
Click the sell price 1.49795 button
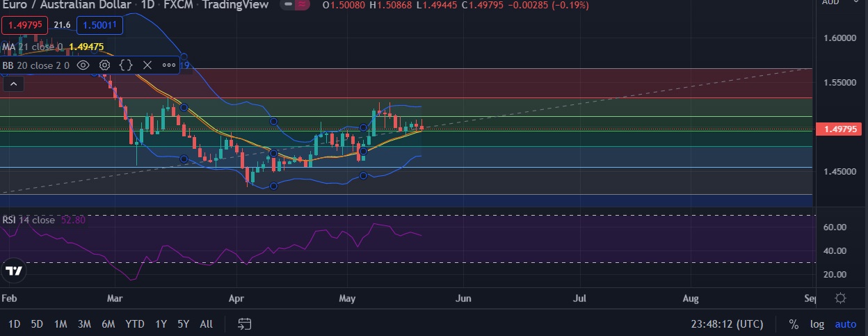pos(25,26)
